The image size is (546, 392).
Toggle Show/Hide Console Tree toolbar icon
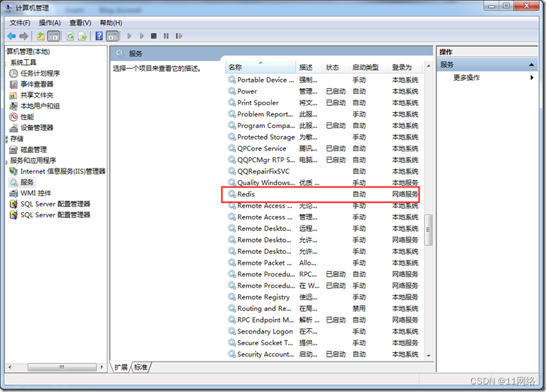click(x=53, y=36)
